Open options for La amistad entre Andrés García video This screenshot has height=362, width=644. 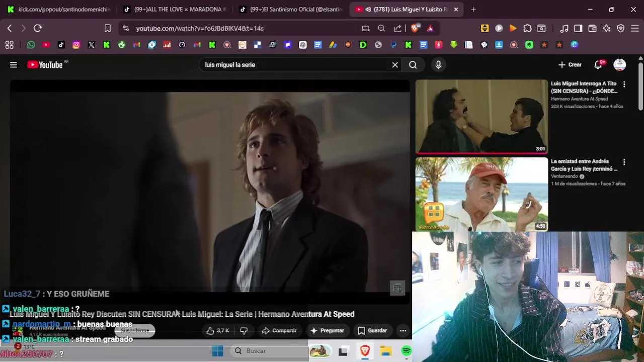tap(624, 162)
